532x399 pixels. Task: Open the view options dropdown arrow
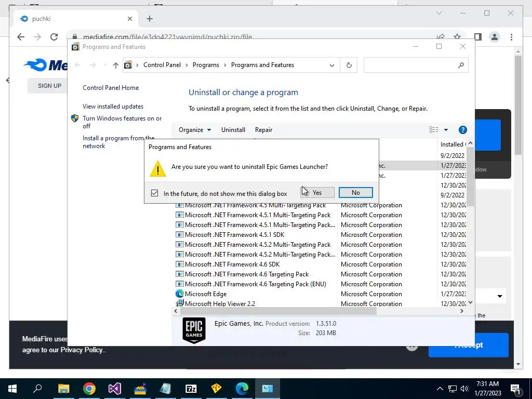[x=446, y=130]
